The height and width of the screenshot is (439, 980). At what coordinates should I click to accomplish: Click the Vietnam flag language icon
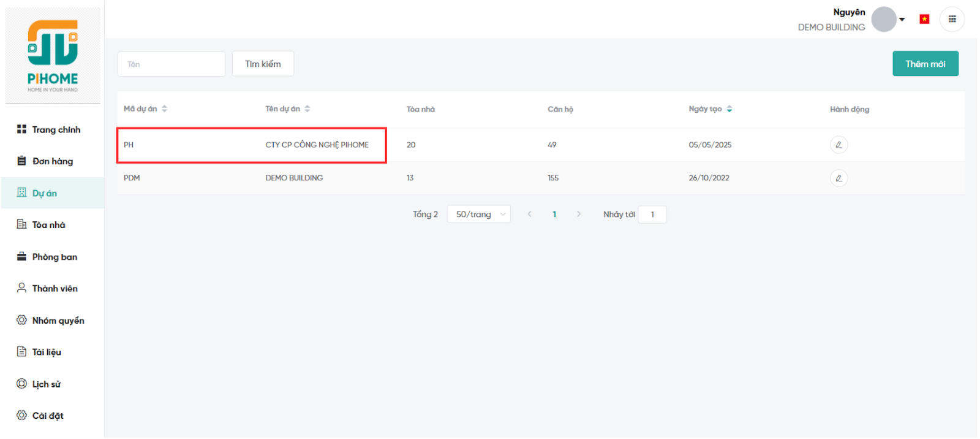point(924,19)
